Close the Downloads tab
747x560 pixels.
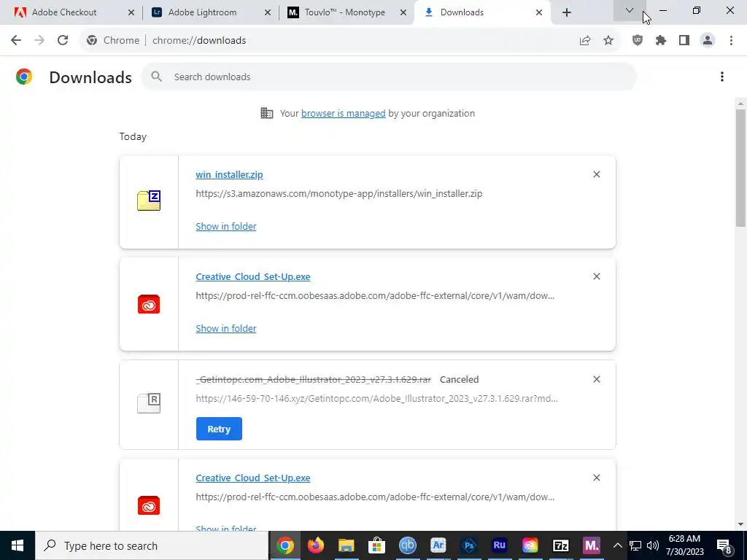pos(539,12)
